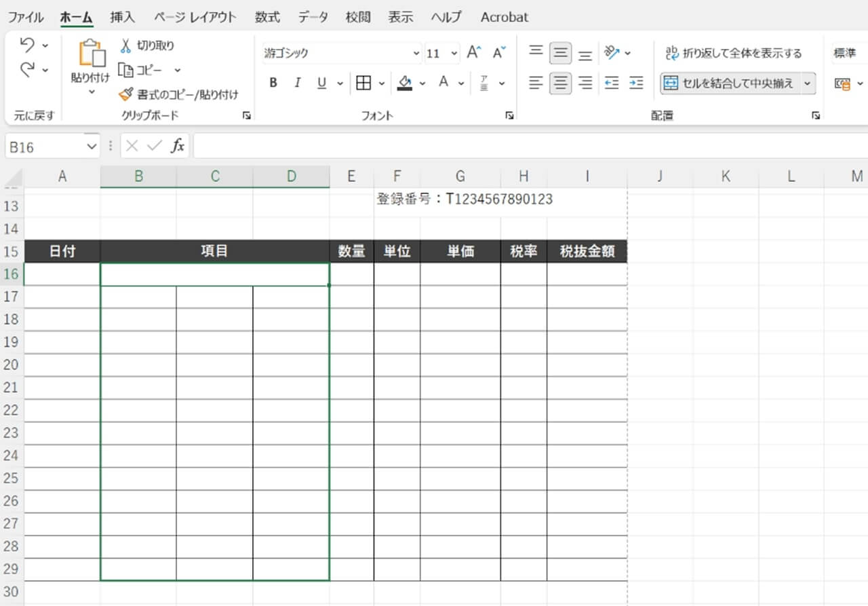868x606 pixels.
Task: Expand merge and center options arrow
Action: click(x=807, y=83)
